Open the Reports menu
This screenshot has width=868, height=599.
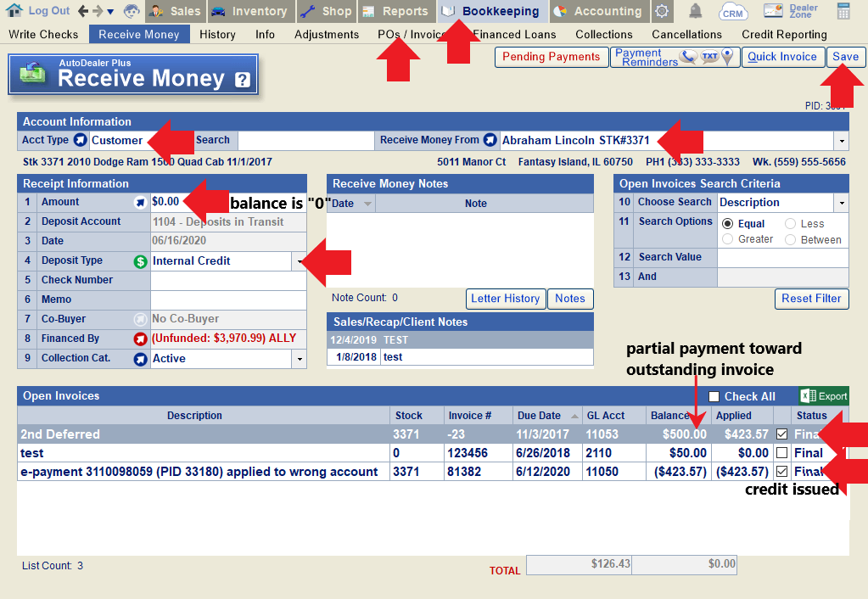[396, 11]
